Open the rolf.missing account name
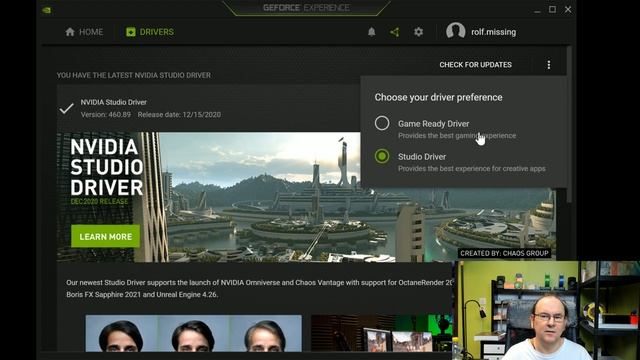 pyautogui.click(x=493, y=32)
